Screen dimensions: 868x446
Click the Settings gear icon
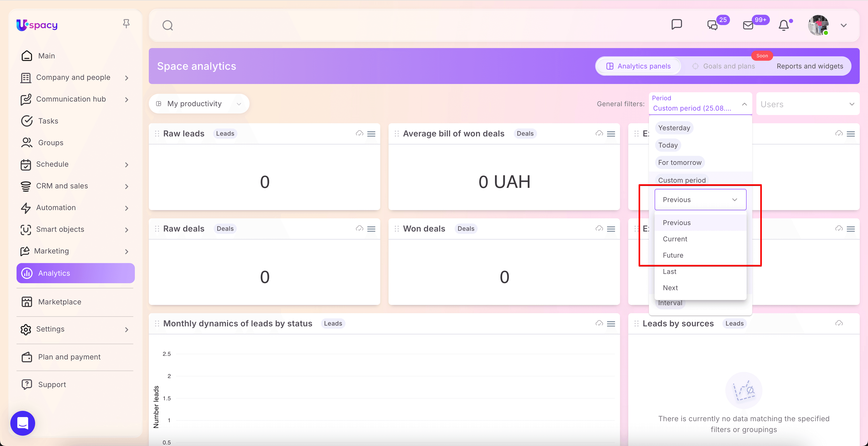[x=26, y=329]
